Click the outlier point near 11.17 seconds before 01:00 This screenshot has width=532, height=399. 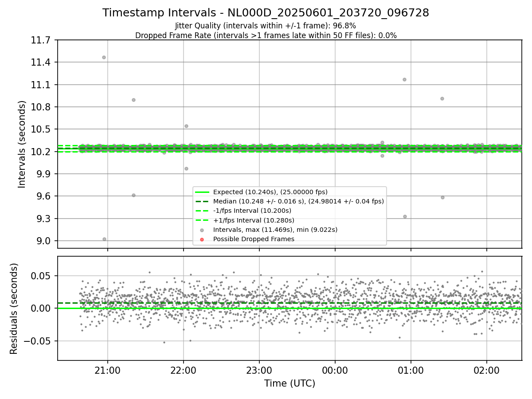404,79
